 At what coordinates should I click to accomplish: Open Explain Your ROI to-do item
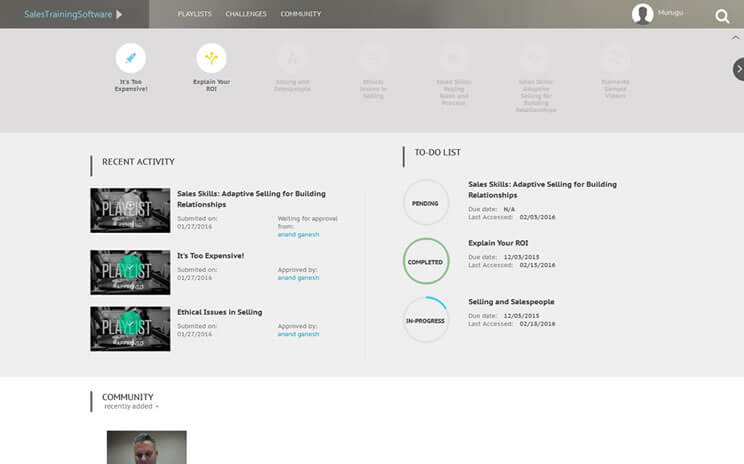[498, 242]
